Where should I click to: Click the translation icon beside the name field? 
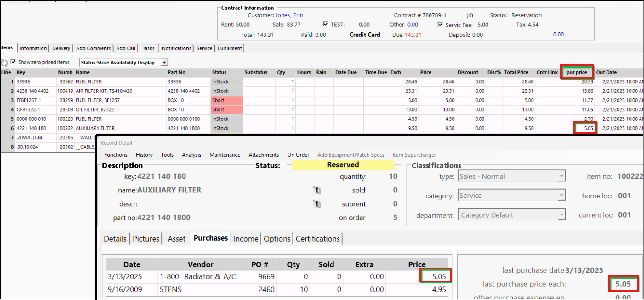coord(316,190)
